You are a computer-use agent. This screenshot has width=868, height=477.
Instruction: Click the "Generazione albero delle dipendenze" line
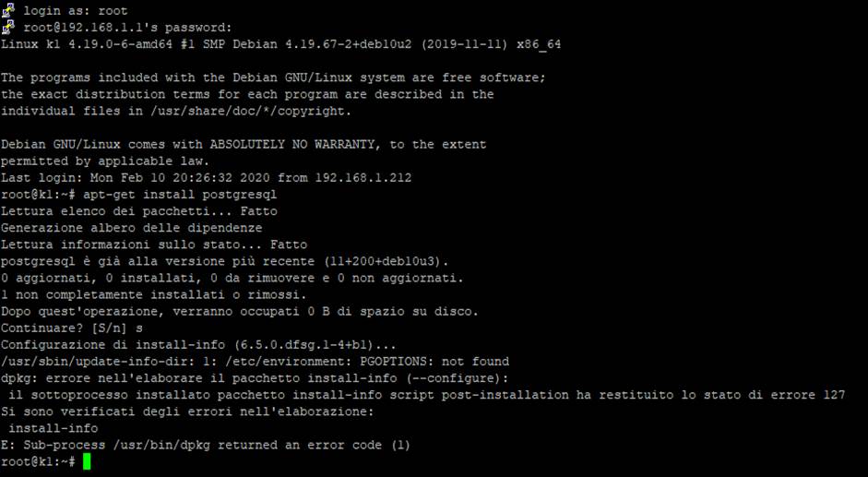(x=131, y=228)
